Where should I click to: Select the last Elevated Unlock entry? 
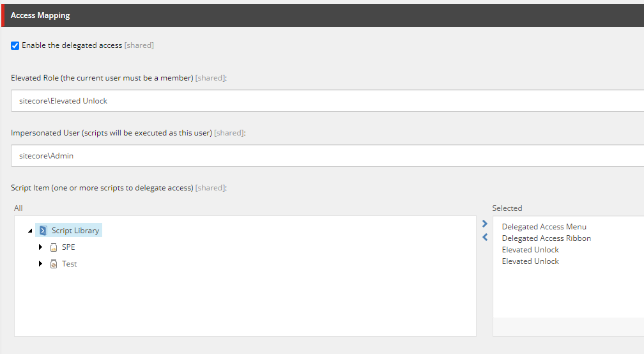530,261
